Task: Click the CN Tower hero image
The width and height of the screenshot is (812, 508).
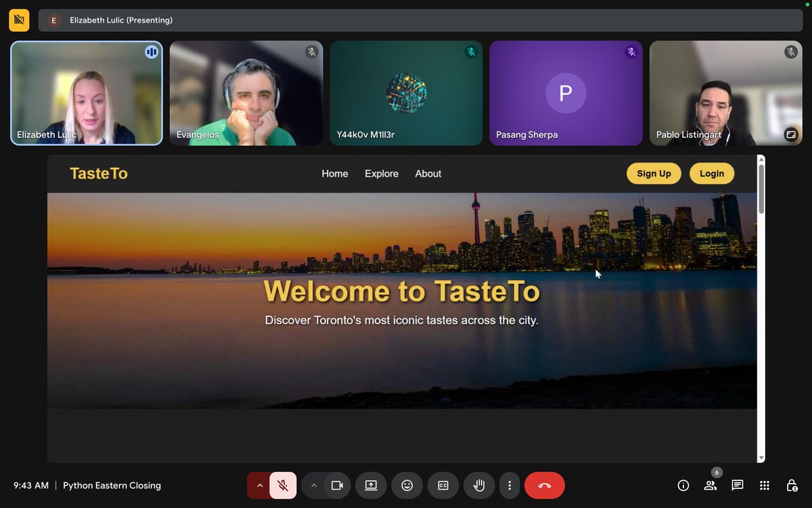Action: tap(402, 301)
